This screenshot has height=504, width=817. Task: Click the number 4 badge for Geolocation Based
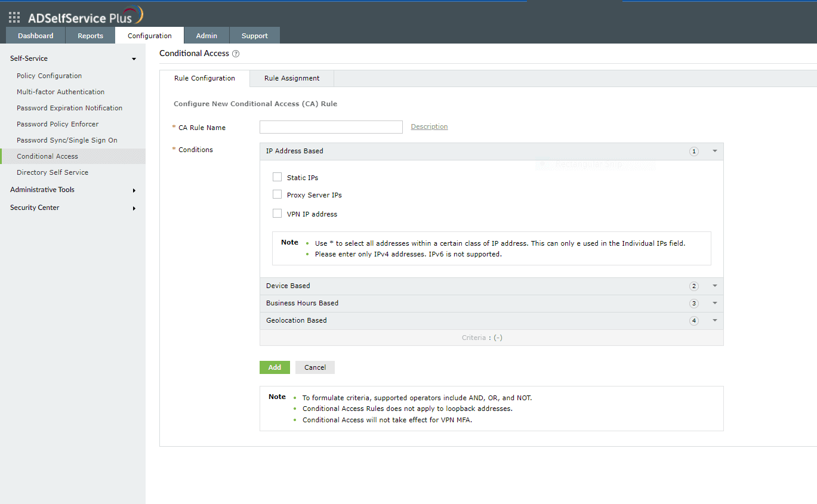(693, 321)
